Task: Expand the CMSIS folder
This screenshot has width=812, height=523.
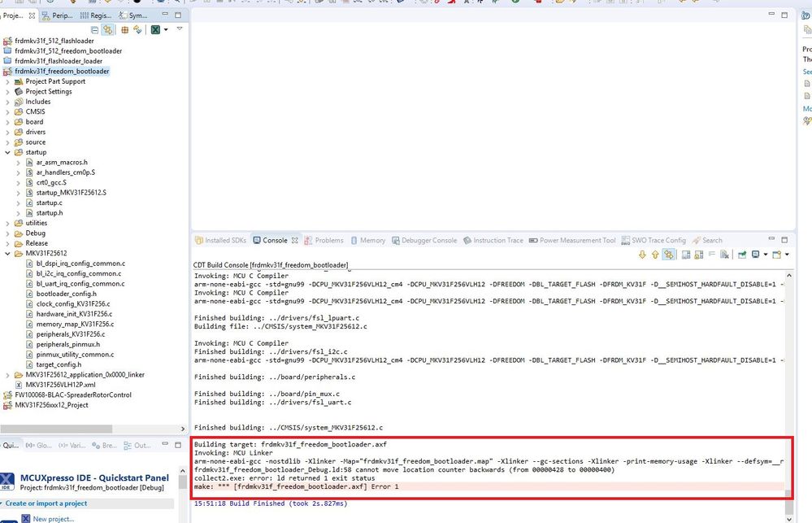Action: [7, 112]
